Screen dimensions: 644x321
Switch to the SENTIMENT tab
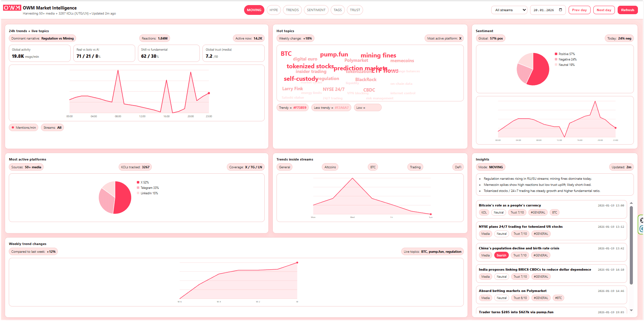click(x=316, y=10)
